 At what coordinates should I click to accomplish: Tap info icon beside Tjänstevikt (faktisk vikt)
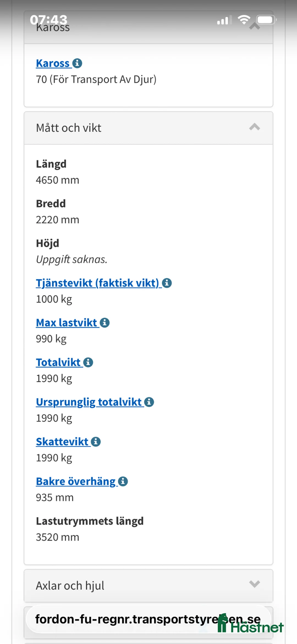click(x=167, y=283)
